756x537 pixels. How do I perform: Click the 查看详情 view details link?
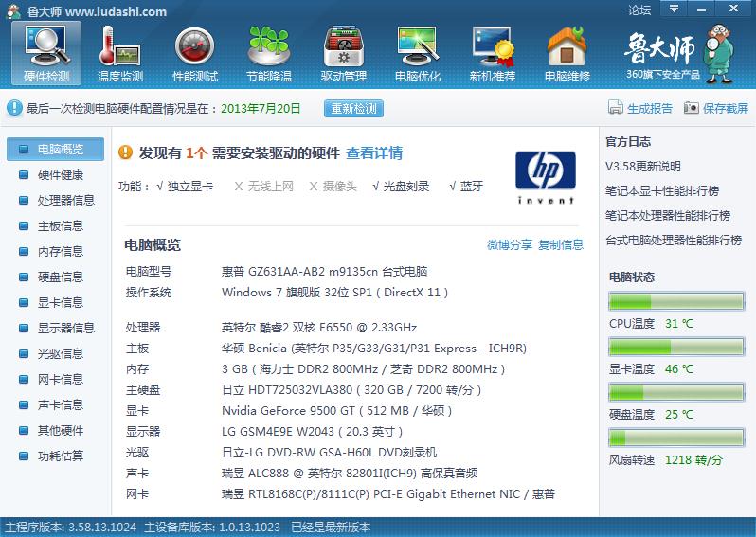374,152
